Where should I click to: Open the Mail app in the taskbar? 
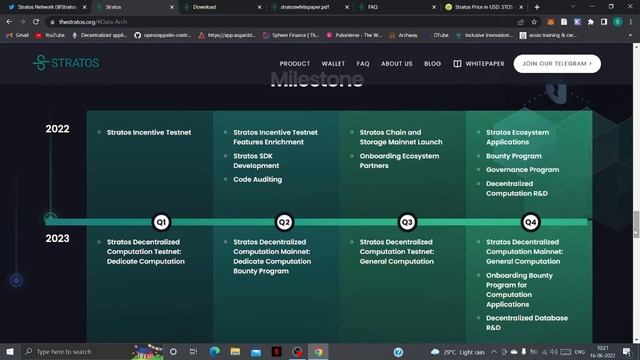pyautogui.click(x=256, y=351)
